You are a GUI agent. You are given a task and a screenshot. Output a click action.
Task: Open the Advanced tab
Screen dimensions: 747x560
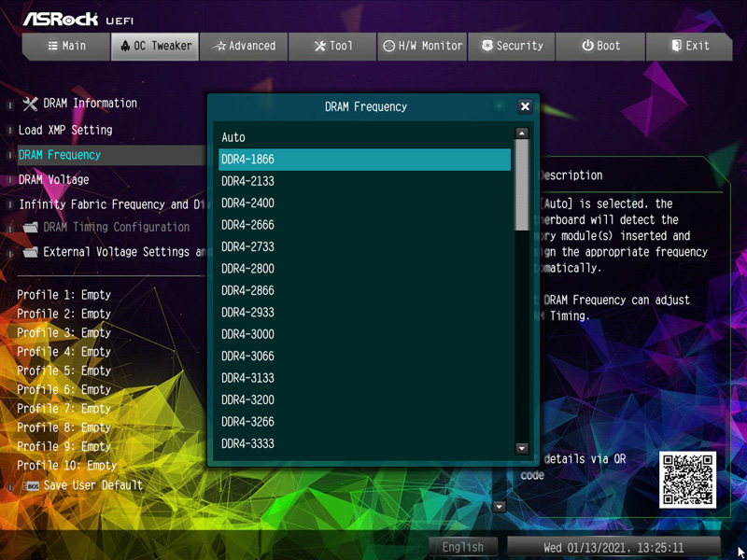click(244, 46)
